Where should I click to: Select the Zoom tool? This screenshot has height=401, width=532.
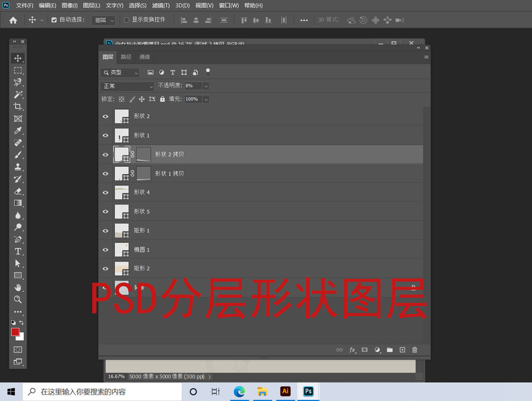(18, 299)
